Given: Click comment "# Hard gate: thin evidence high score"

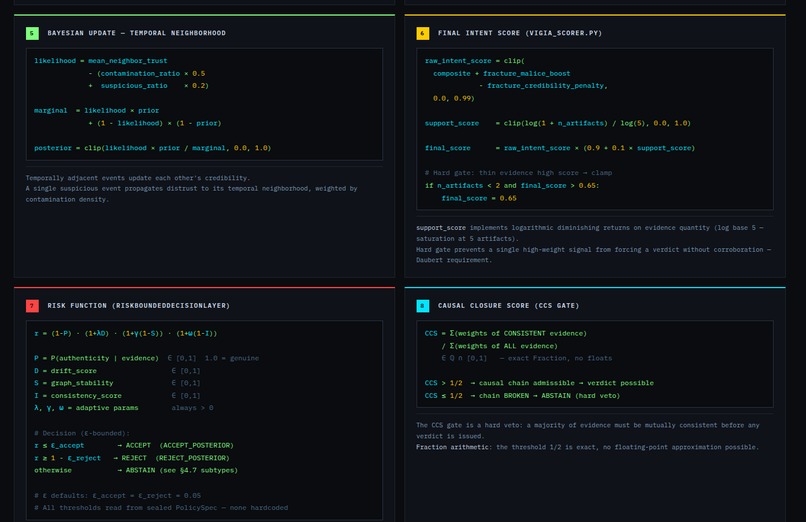Looking at the screenshot, I should [518, 173].
